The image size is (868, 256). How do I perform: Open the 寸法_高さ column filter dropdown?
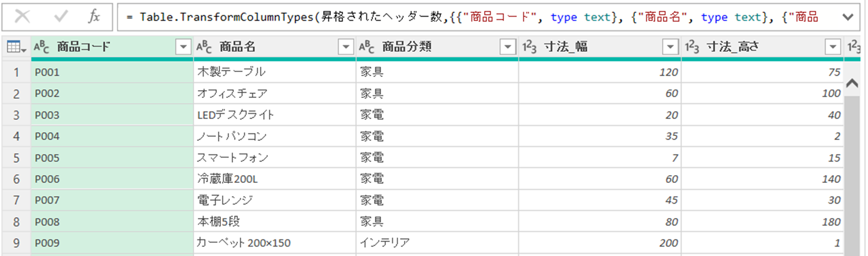833,47
